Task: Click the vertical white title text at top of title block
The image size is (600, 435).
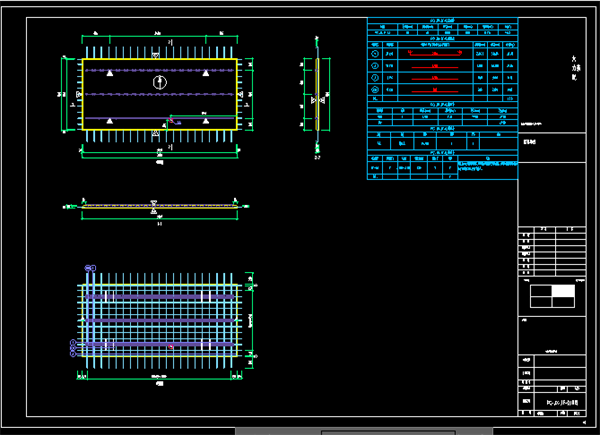Action: pos(574,68)
